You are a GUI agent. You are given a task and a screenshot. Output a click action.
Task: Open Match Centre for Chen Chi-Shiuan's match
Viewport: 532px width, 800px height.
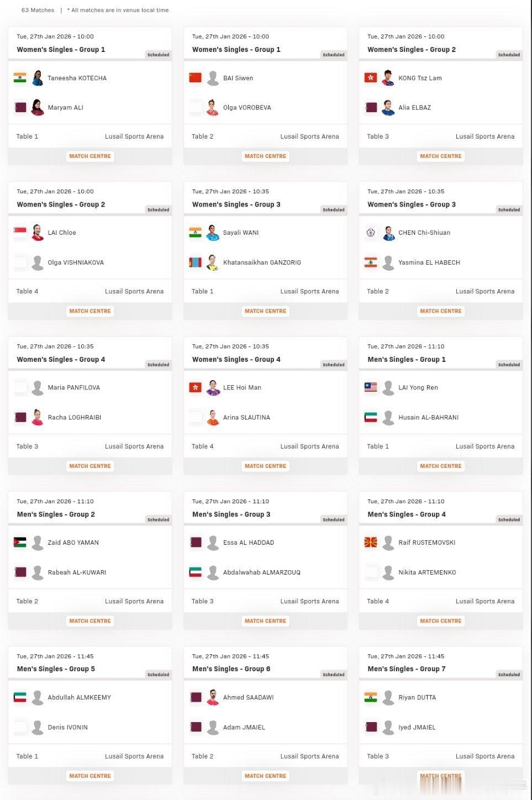point(440,311)
